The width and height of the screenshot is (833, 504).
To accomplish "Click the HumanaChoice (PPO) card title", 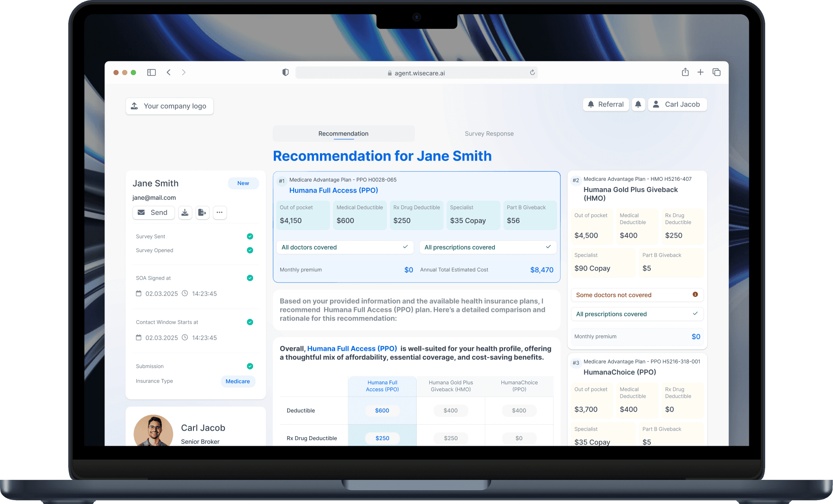I will (620, 372).
